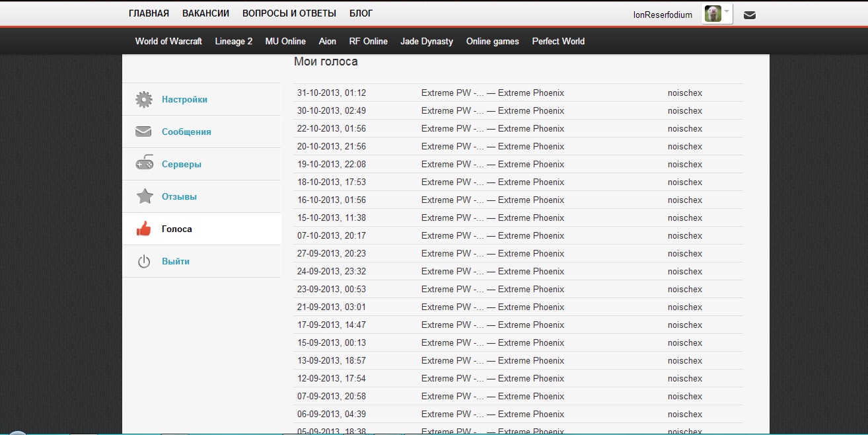The image size is (868, 435).
Task: Click the Серверы gamepad icon
Action: [x=144, y=164]
